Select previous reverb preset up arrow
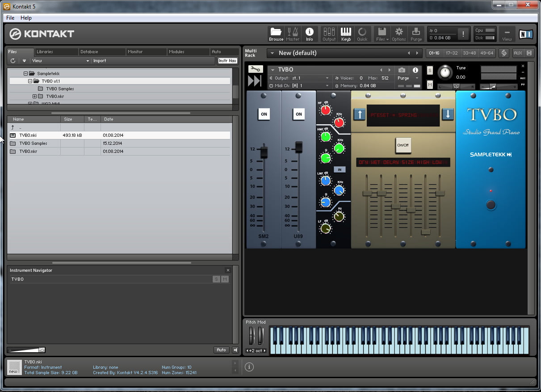Screen dimensions: 541x392 (x=360, y=114)
